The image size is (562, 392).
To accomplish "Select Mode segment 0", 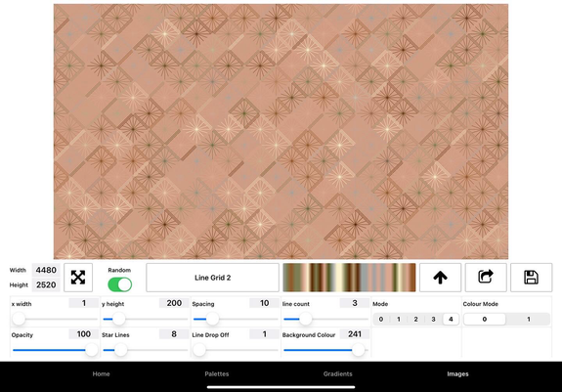I will tap(381, 319).
